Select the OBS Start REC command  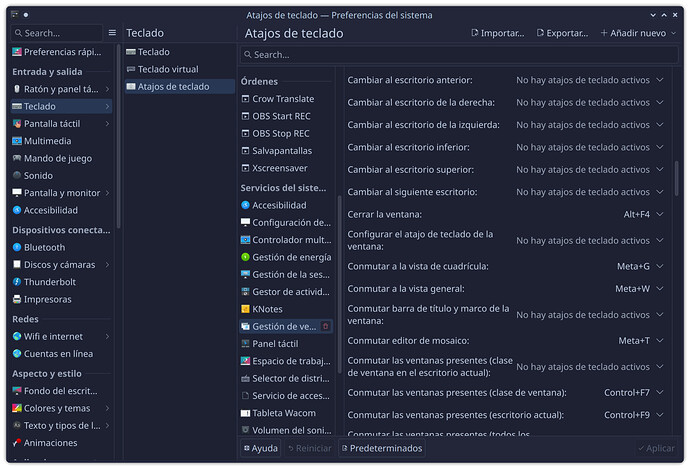point(283,116)
